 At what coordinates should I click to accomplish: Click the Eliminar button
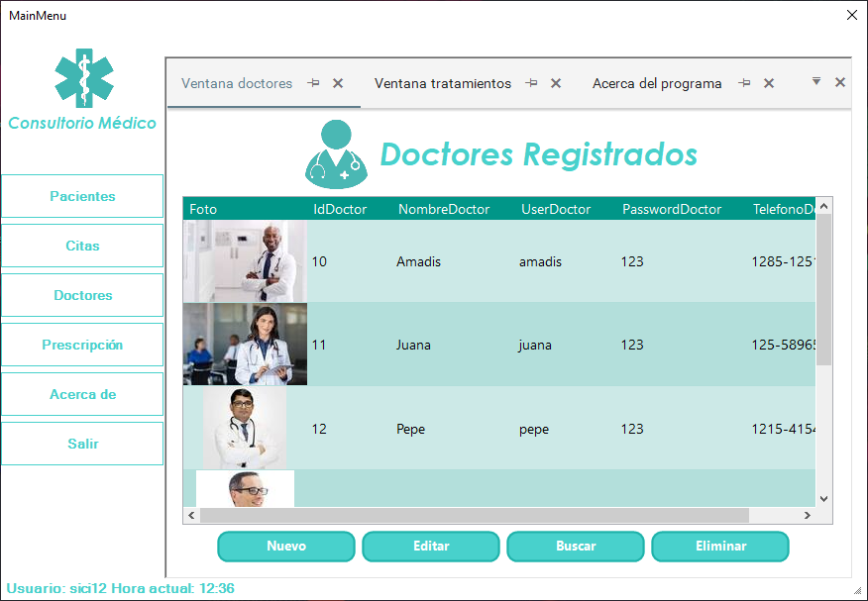pyautogui.click(x=720, y=547)
